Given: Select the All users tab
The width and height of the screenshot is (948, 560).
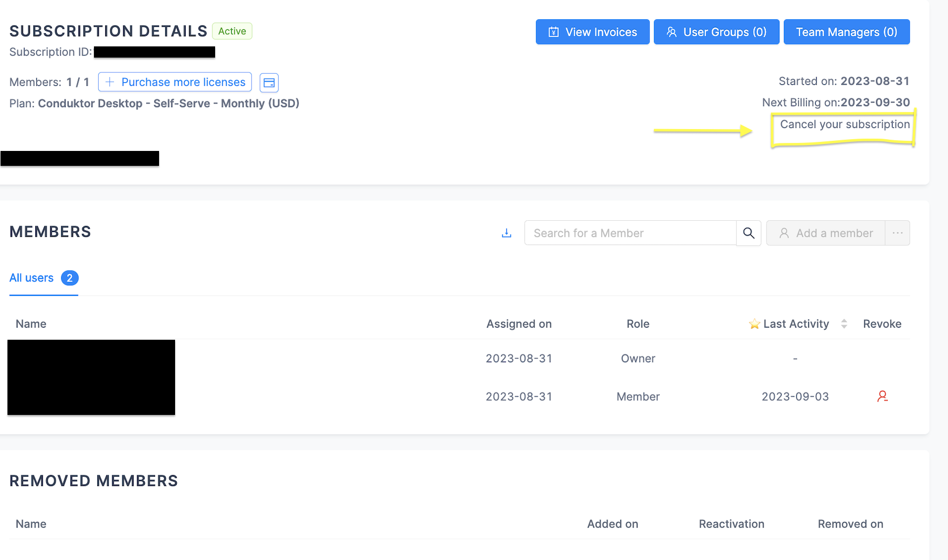Looking at the screenshot, I should (x=44, y=278).
